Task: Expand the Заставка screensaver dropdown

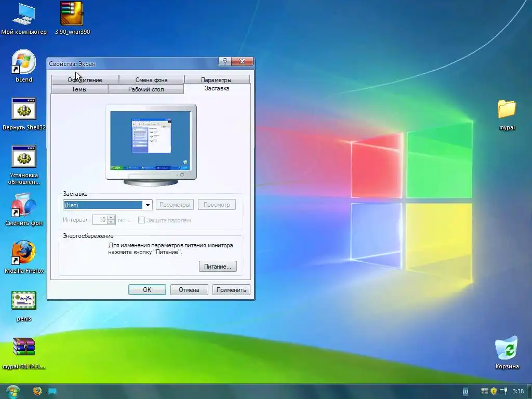Action: 148,205
